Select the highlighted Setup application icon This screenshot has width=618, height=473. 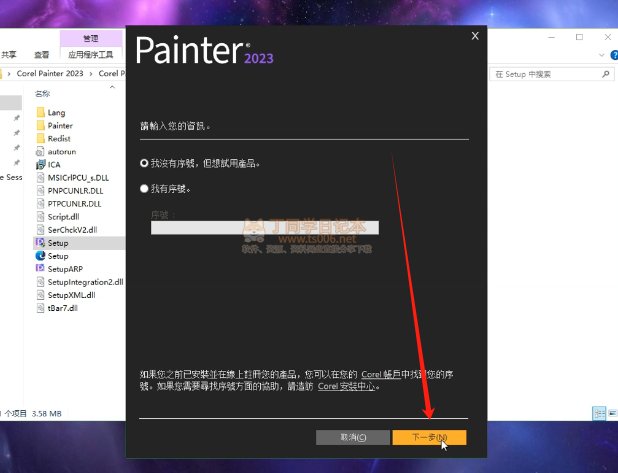tap(41, 243)
